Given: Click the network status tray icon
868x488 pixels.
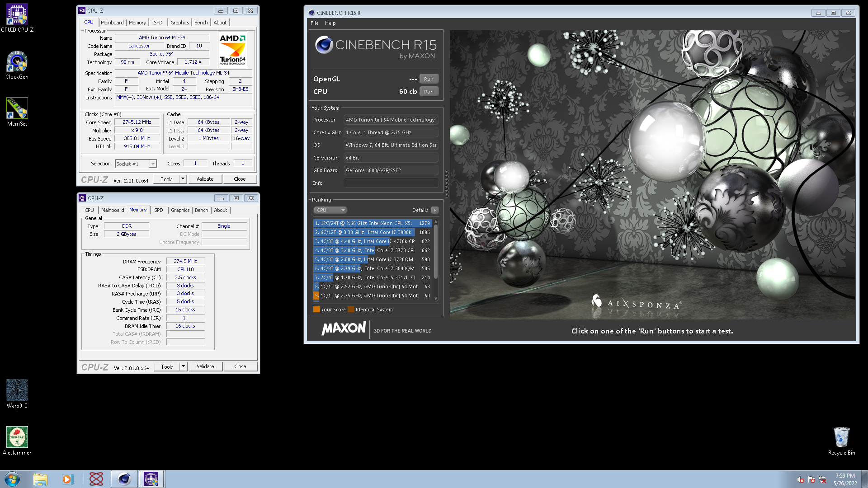Looking at the screenshot, I should pos(822,480).
